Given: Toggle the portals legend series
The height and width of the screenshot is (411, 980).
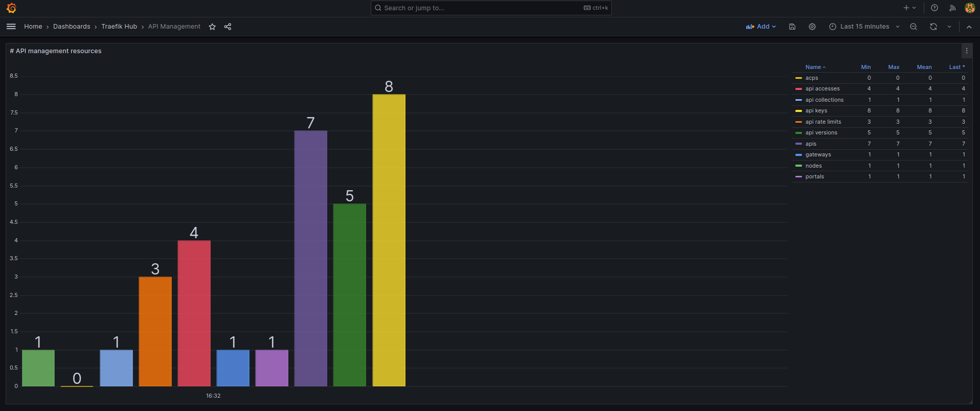Looking at the screenshot, I should [815, 177].
